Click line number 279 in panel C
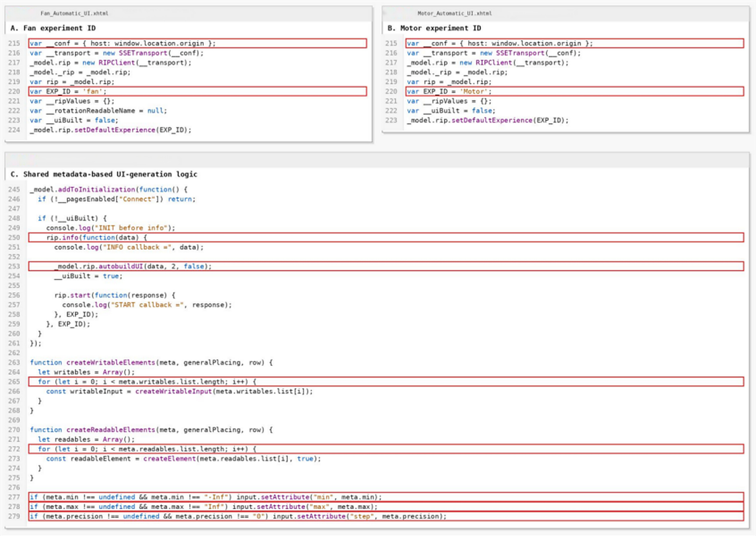The image size is (756, 536). coord(14,516)
